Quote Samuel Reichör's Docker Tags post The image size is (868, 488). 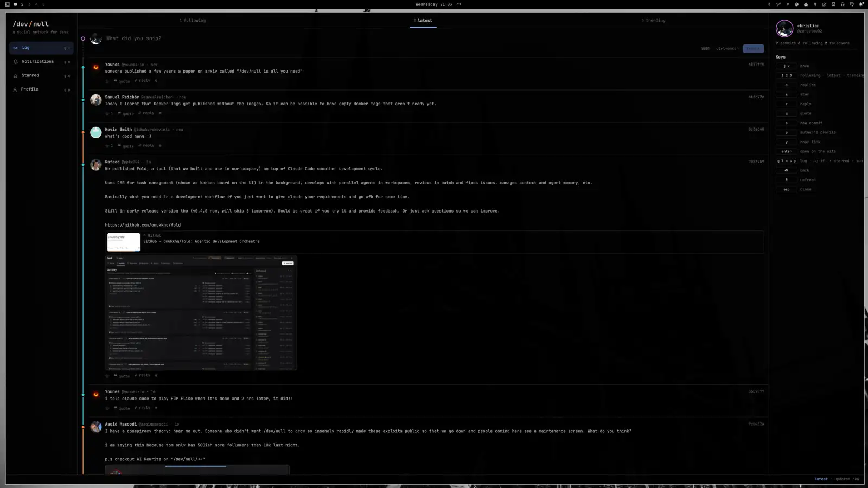click(126, 113)
